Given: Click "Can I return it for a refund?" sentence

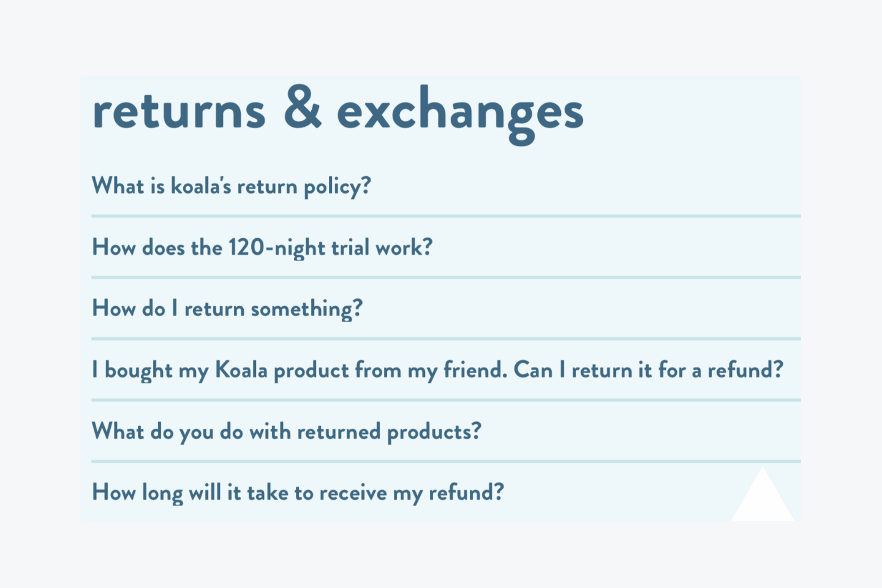Looking at the screenshot, I should pyautogui.click(x=649, y=370).
